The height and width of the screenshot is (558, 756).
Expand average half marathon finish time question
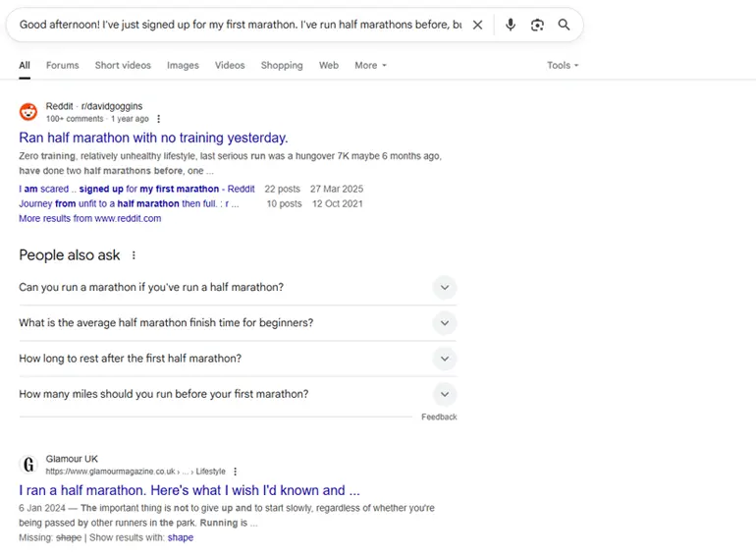(445, 323)
